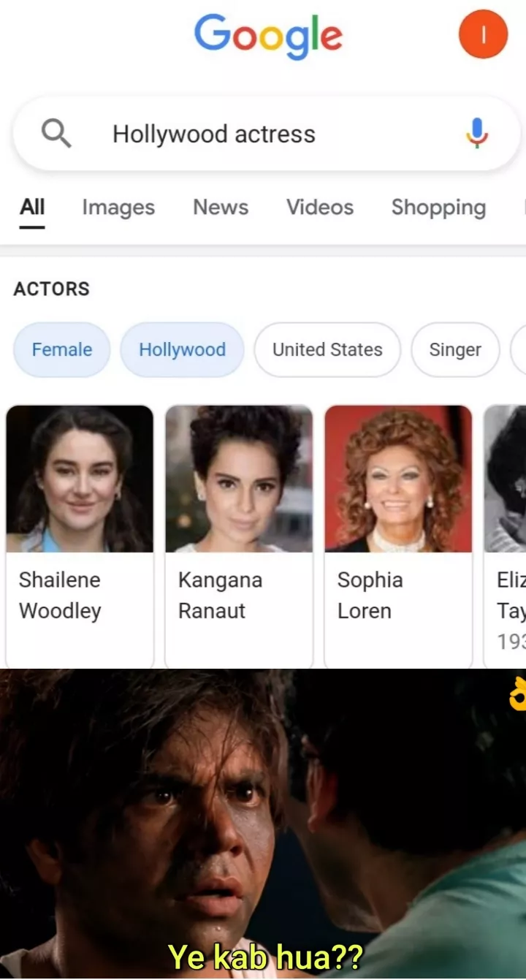Switch to the Images tab

tap(118, 208)
